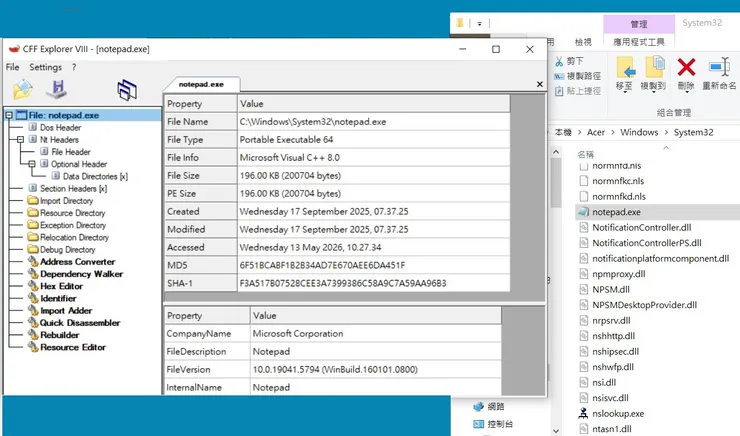This screenshot has height=436, width=740.
Task: Click the Open file toolbar icon
Action: point(23,89)
